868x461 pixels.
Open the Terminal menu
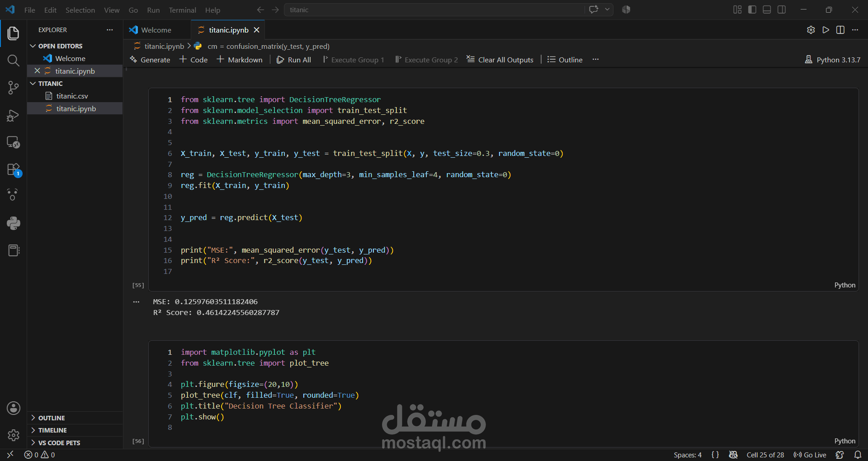(182, 10)
